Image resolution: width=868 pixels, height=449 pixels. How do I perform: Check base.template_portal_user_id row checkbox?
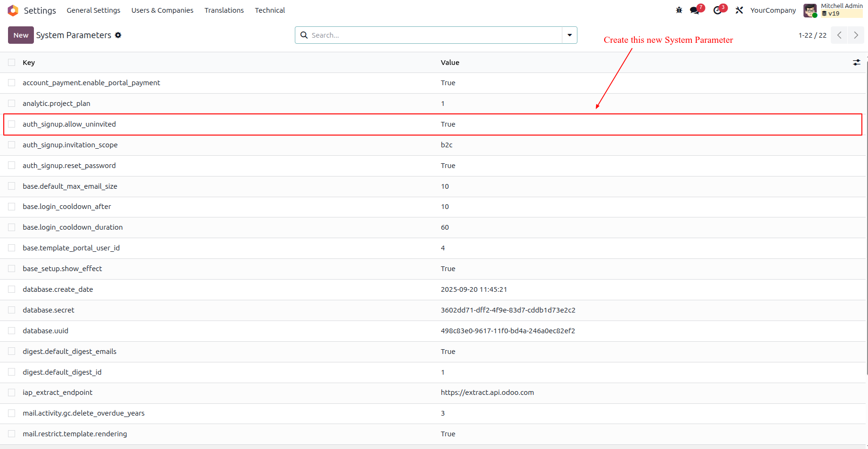12,248
